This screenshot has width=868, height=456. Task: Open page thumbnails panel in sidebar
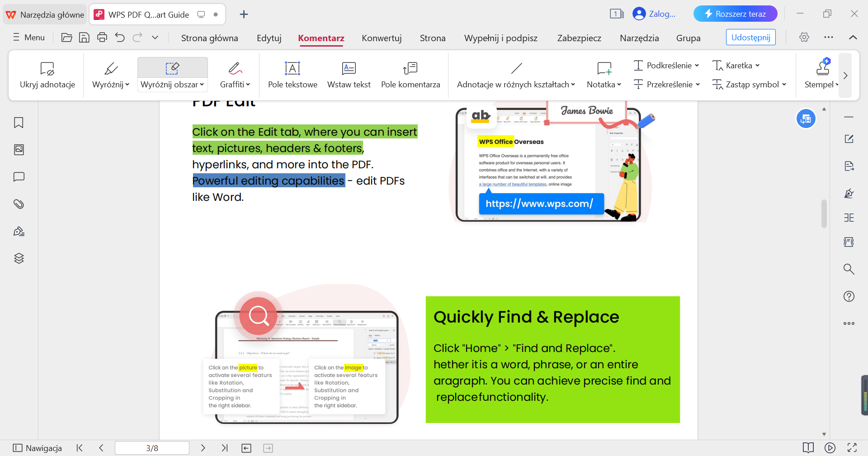point(19,150)
